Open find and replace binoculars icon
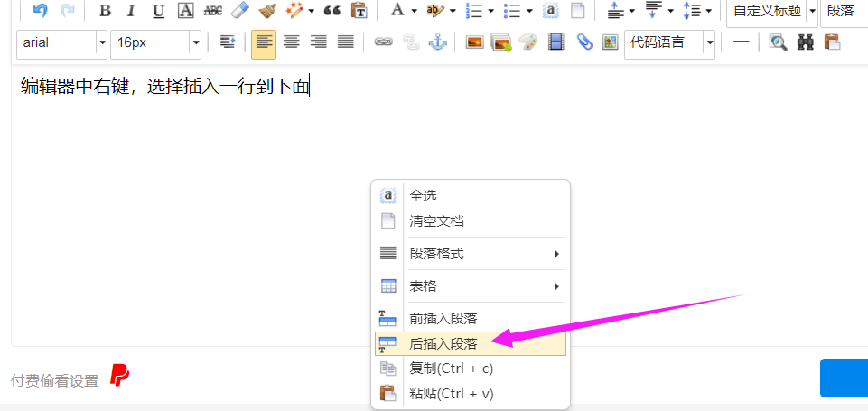 (805, 42)
